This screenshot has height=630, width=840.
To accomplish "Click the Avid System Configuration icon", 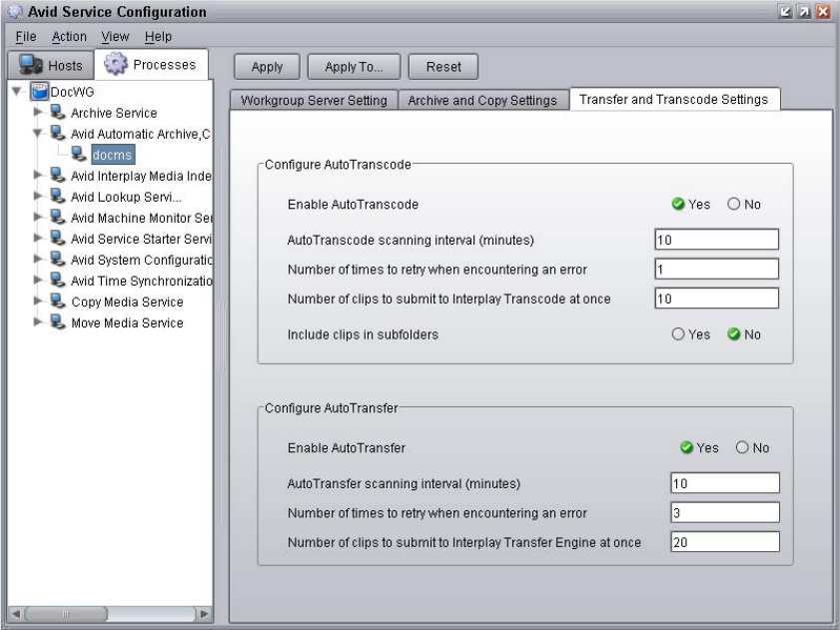I will (x=58, y=259).
